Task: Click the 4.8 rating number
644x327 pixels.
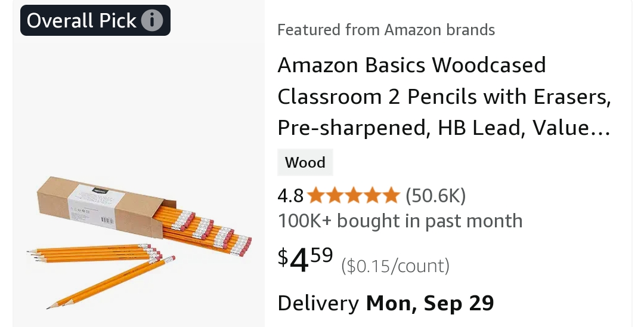Action: 290,195
